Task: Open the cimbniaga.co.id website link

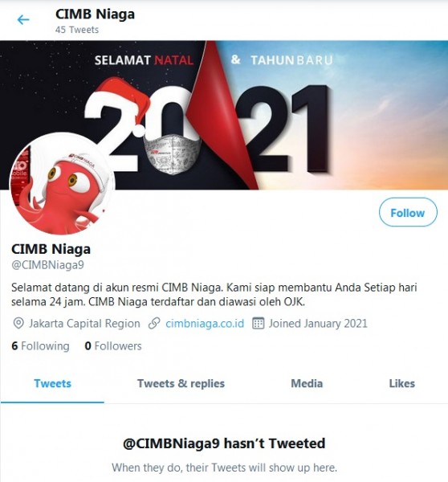Action: (205, 324)
